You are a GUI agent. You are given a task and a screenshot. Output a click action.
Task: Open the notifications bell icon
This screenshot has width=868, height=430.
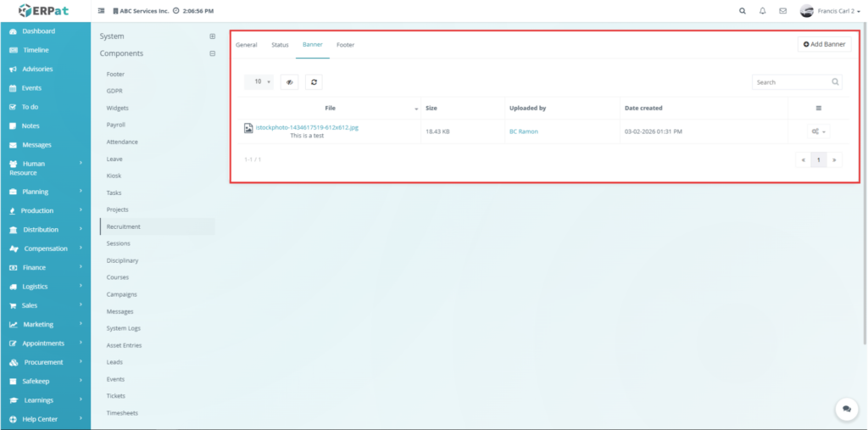tap(763, 11)
